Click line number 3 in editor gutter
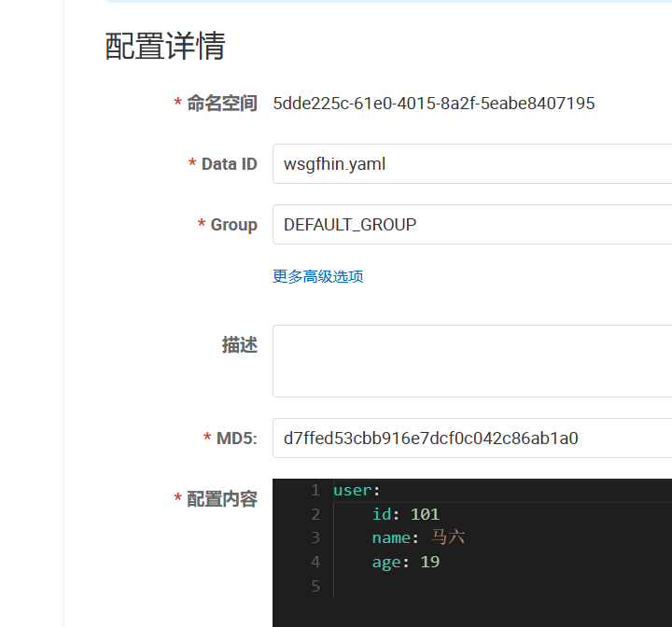The height and width of the screenshot is (627, 672). point(315,537)
